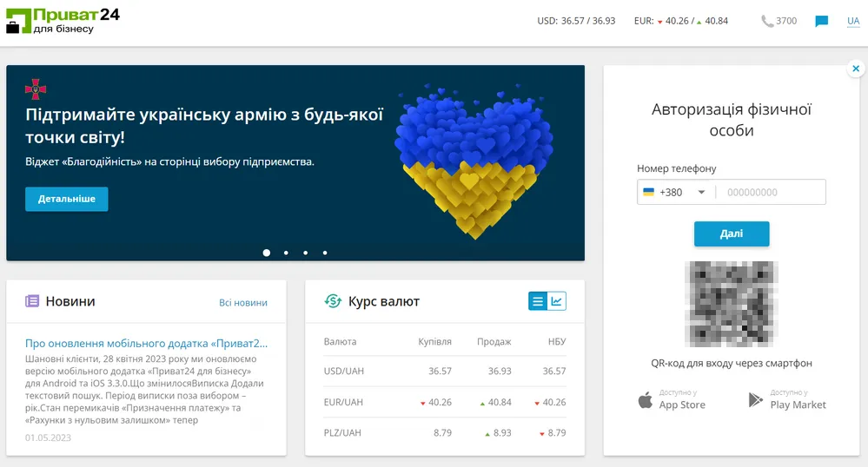868x467 pixels.
Task: Expand the +380 country code dropdown
Action: 701,192
